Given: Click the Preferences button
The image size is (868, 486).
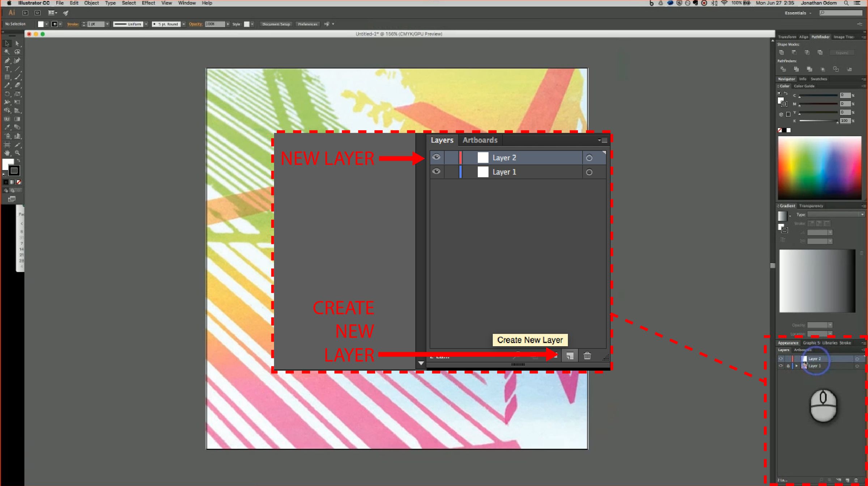Looking at the screenshot, I should coord(307,24).
